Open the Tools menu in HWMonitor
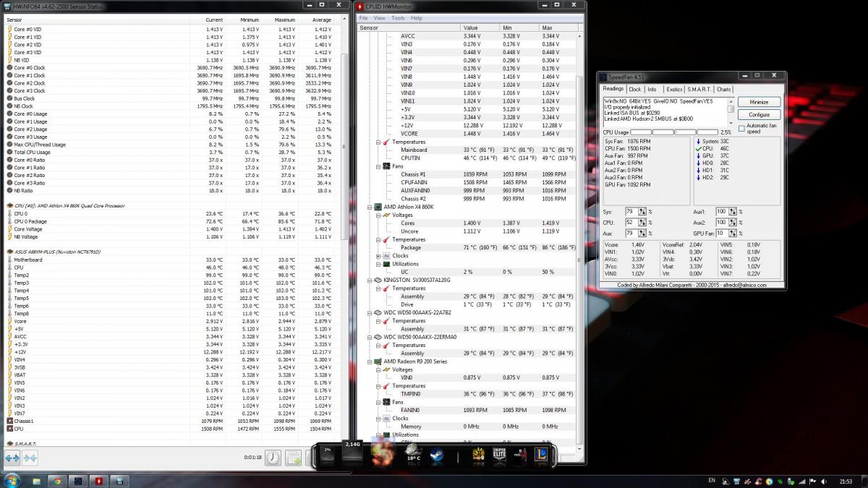868x488 pixels. tap(399, 18)
